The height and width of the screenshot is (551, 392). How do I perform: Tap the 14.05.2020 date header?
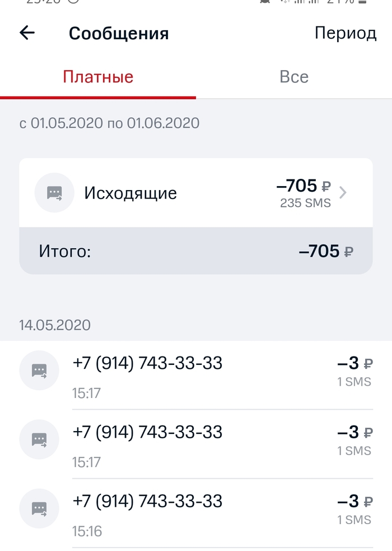coord(55,325)
